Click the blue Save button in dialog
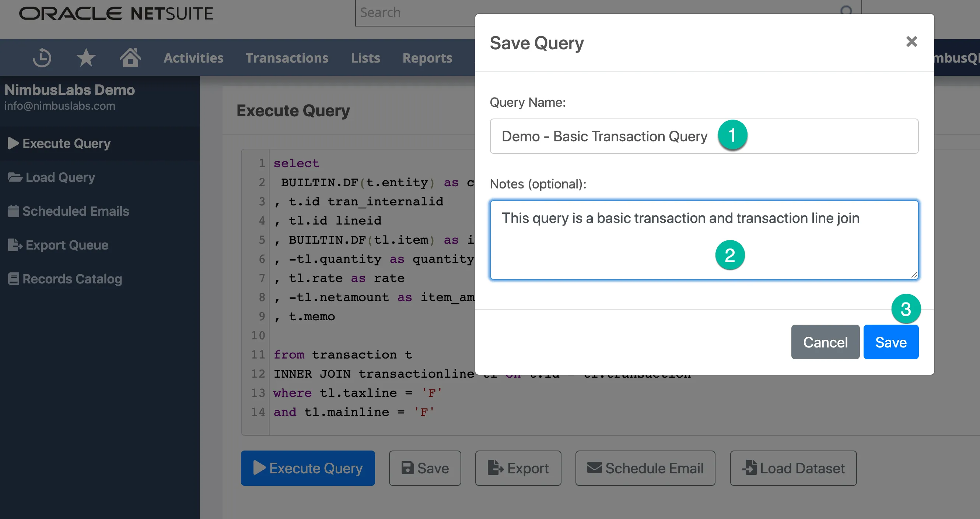This screenshot has width=980, height=519. pos(891,342)
